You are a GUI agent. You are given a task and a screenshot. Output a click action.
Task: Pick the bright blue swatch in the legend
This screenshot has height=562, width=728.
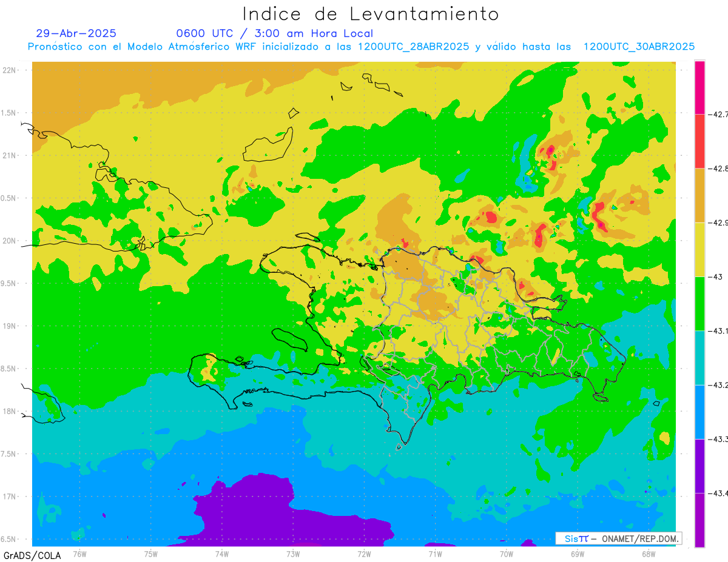click(699, 412)
